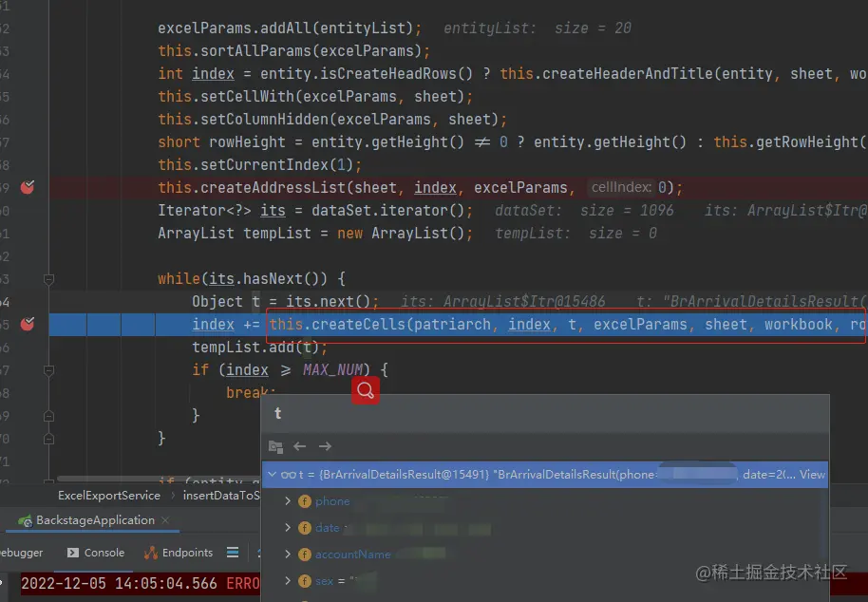Click the cellIndex: inline parameter hint
Image resolution: width=868 pixels, height=602 pixels.
pos(621,187)
